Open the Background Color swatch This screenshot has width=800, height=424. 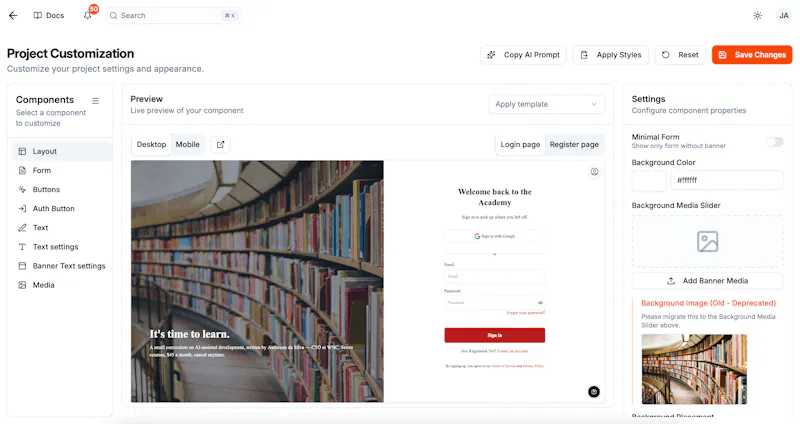[649, 181]
